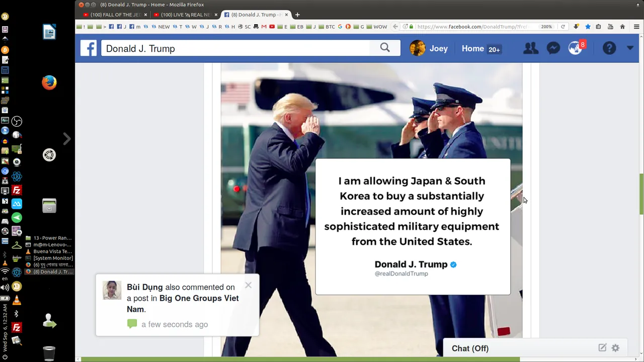Image resolution: width=644 pixels, height=362 pixels.
Task: Open Friend Requests icon
Action: coord(530,48)
